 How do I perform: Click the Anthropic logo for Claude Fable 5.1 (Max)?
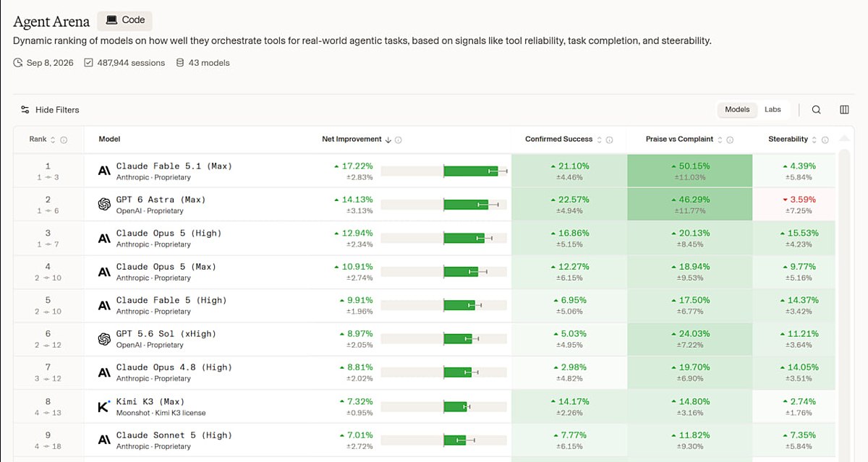[104, 171]
